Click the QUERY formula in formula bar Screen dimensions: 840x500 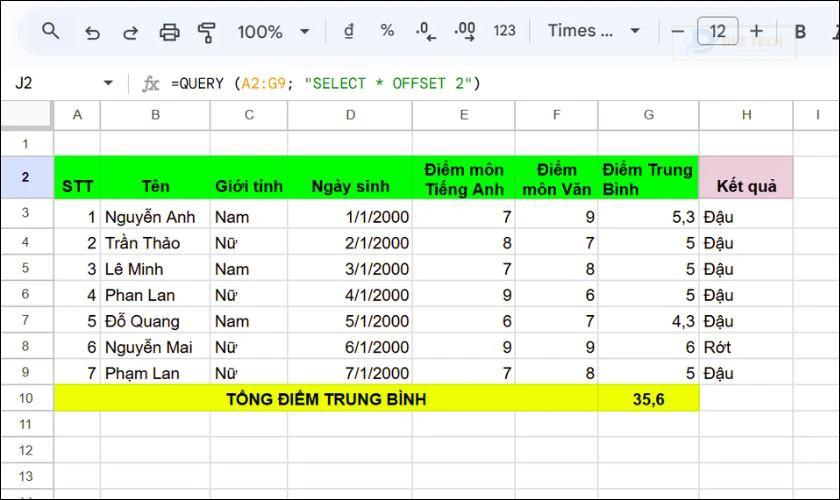click(x=326, y=84)
